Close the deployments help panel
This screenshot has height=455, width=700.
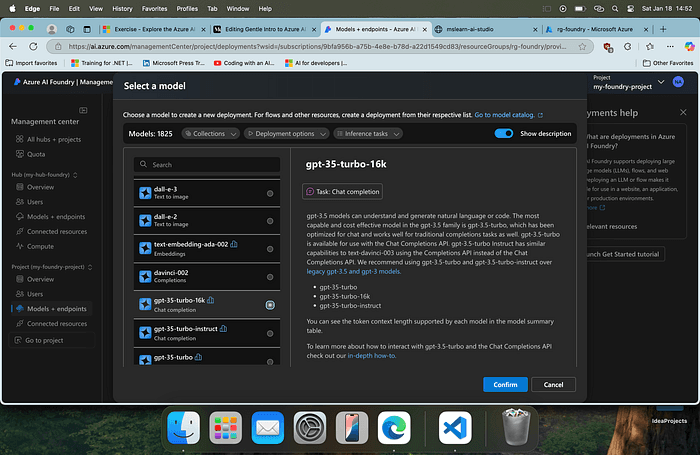click(683, 113)
